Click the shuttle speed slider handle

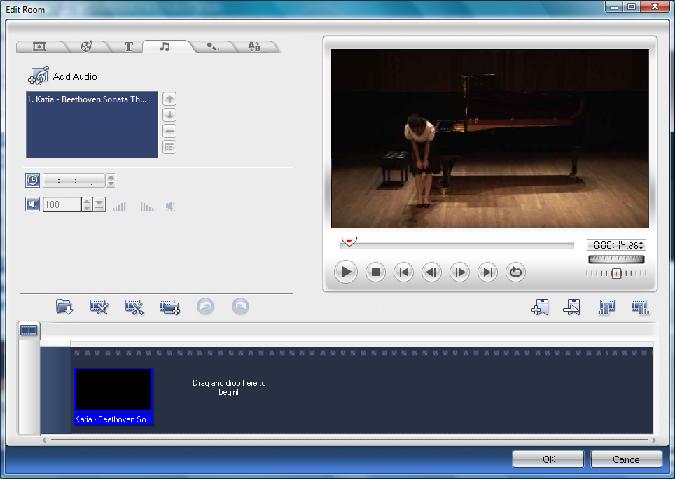(x=617, y=273)
